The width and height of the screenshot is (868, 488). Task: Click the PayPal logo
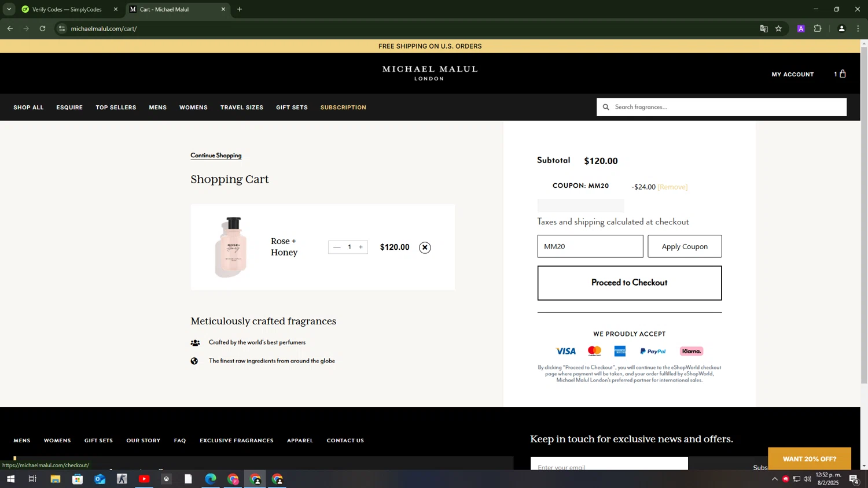(x=653, y=351)
